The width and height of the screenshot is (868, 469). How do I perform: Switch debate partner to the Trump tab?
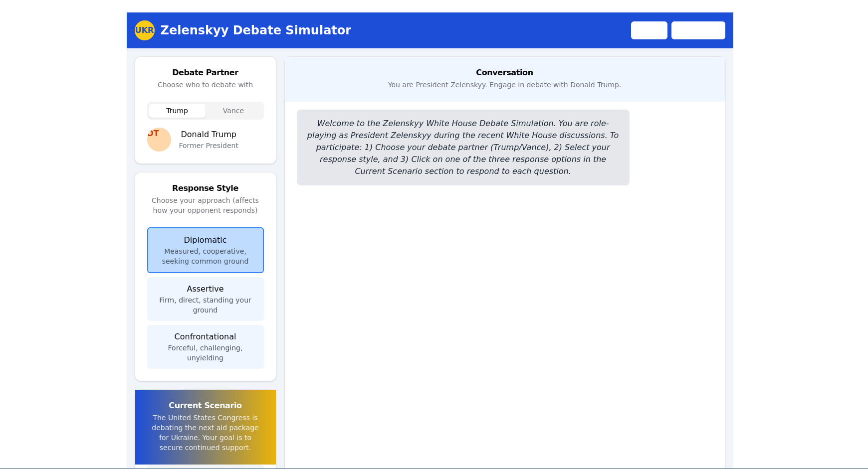[177, 111]
